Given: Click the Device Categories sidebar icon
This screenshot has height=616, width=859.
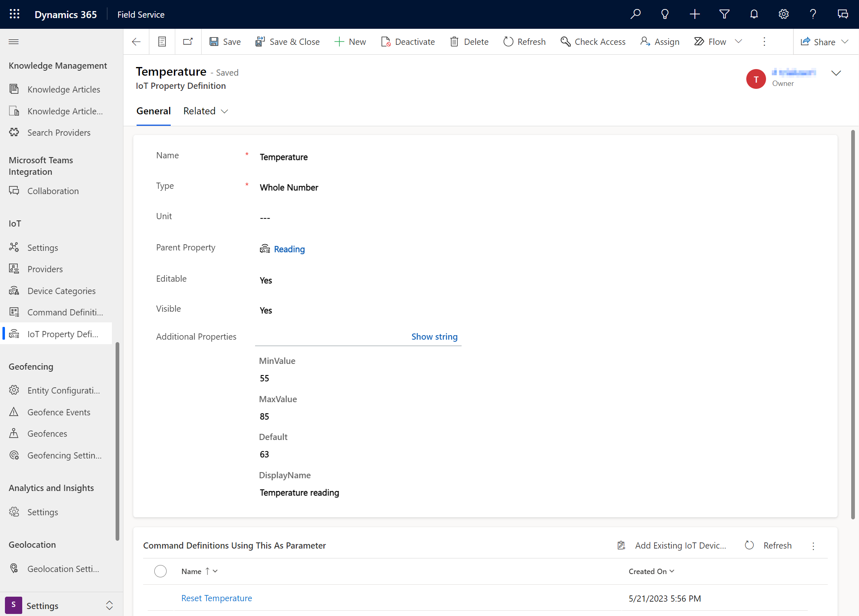Looking at the screenshot, I should pyautogui.click(x=15, y=290).
